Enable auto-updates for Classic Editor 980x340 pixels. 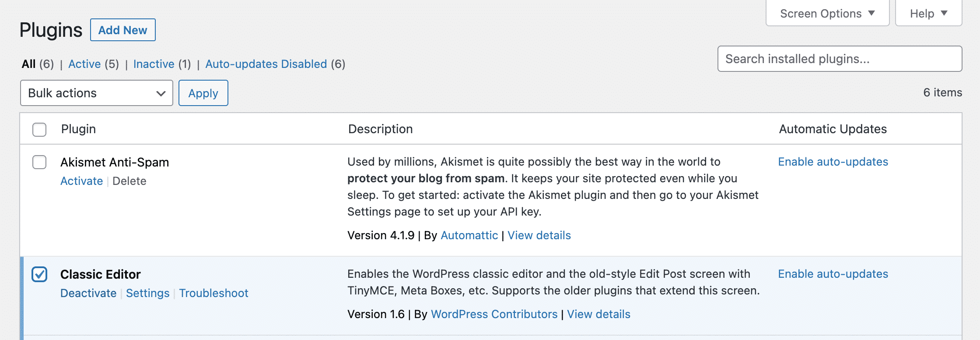click(833, 274)
